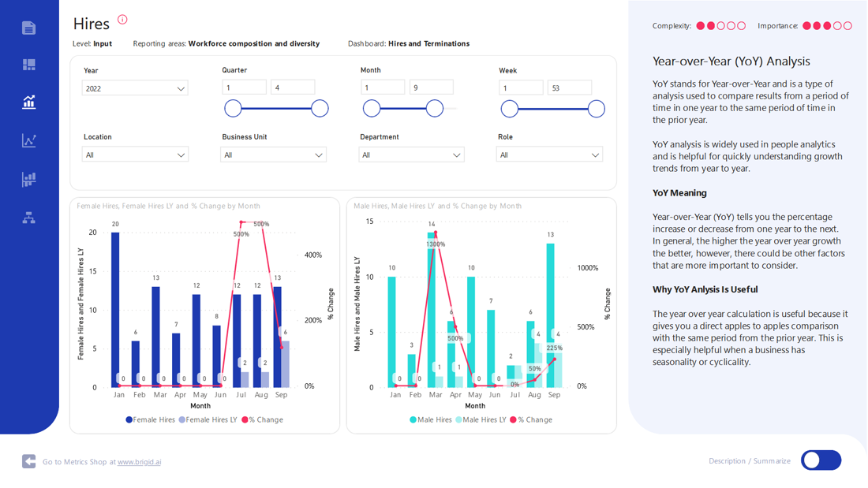Click the back arrow Metrics Shop icon
Viewport: 868px width, 488px height.
pos(29,461)
